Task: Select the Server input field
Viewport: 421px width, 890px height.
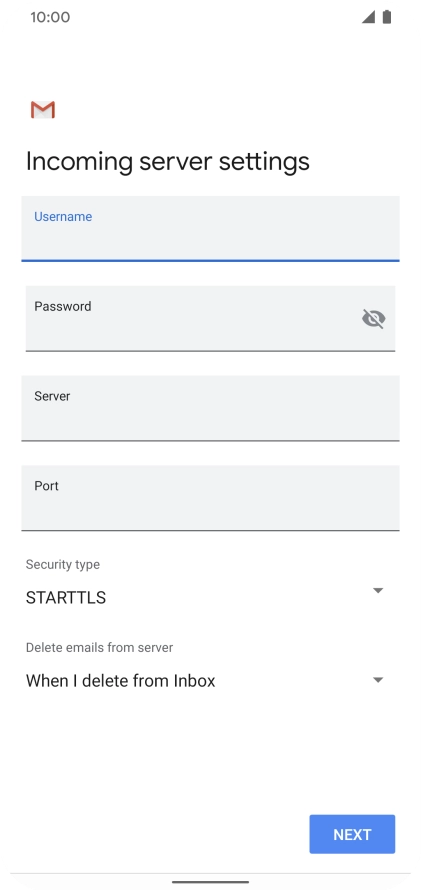Action: point(210,408)
